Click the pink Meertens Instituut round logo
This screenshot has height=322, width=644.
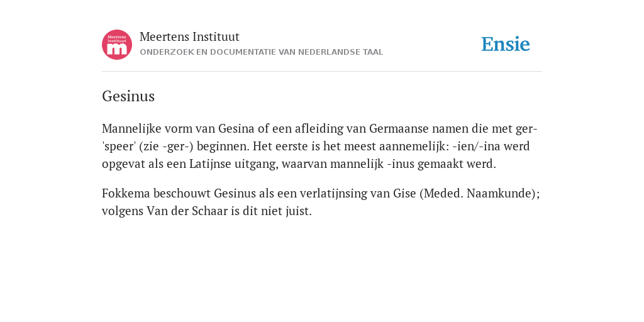click(117, 45)
